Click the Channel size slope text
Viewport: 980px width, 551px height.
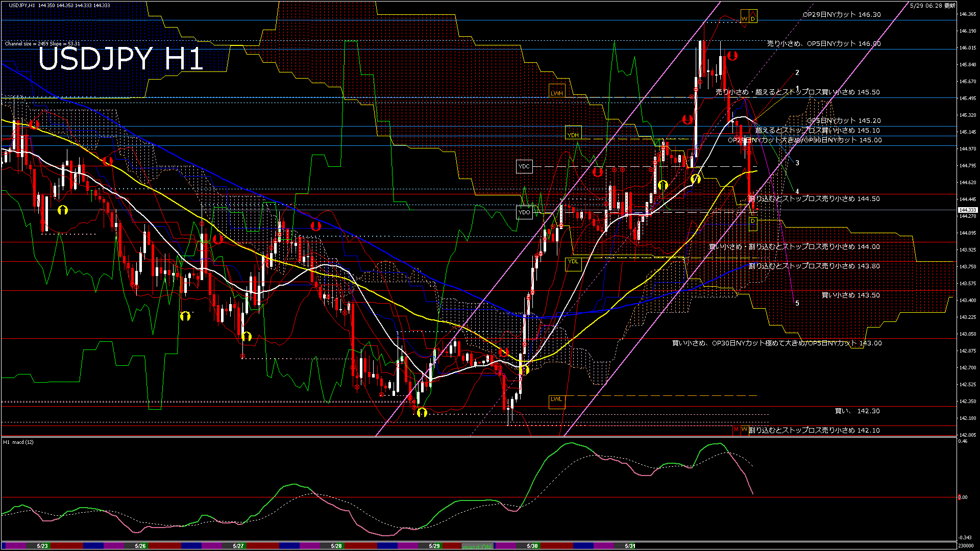pyautogui.click(x=42, y=44)
